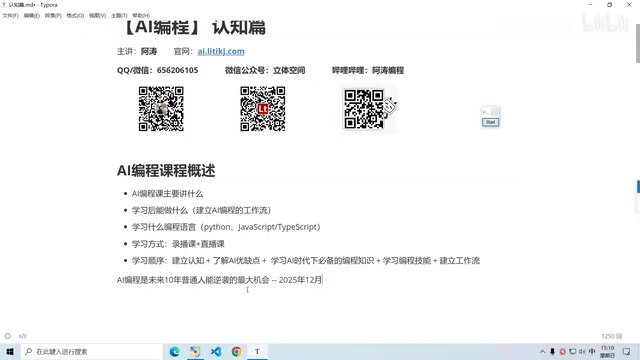
Task: Minimize the Typora window
Action: tap(590, 5)
